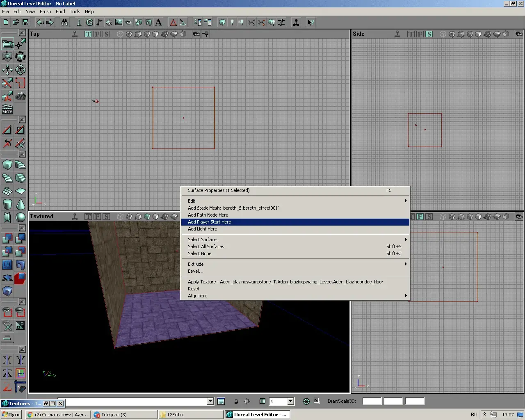The height and width of the screenshot is (420, 525).
Task: Open the Build menu
Action: [60, 11]
